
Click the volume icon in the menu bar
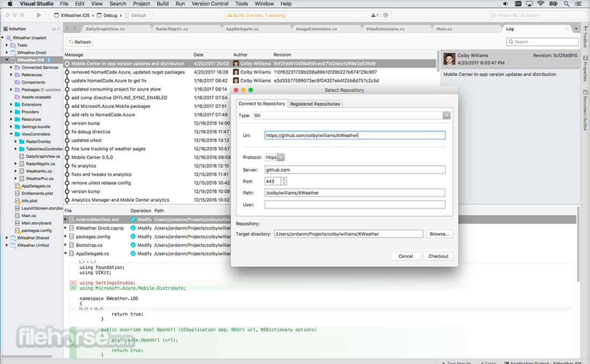click(x=505, y=4)
